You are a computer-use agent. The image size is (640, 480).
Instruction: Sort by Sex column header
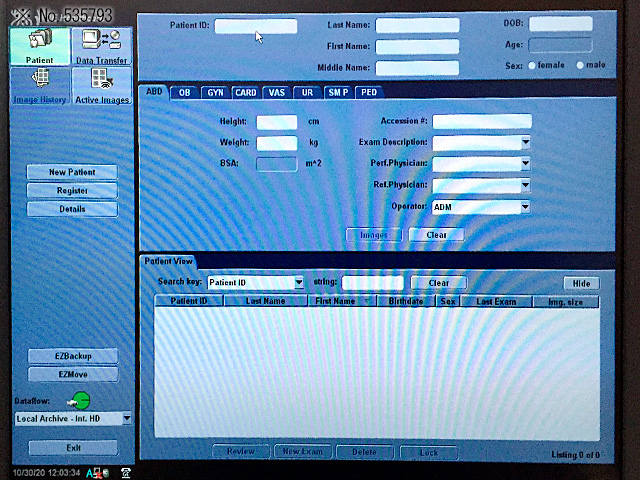click(x=448, y=302)
